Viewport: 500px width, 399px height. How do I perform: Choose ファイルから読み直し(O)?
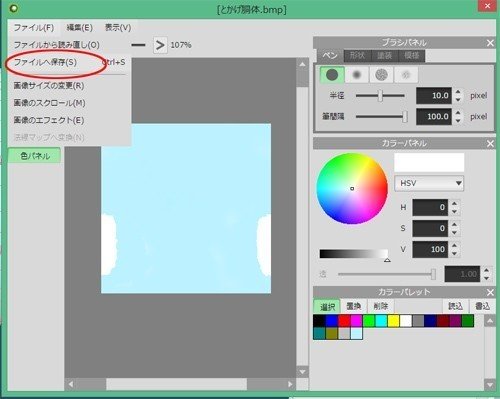(x=57, y=45)
